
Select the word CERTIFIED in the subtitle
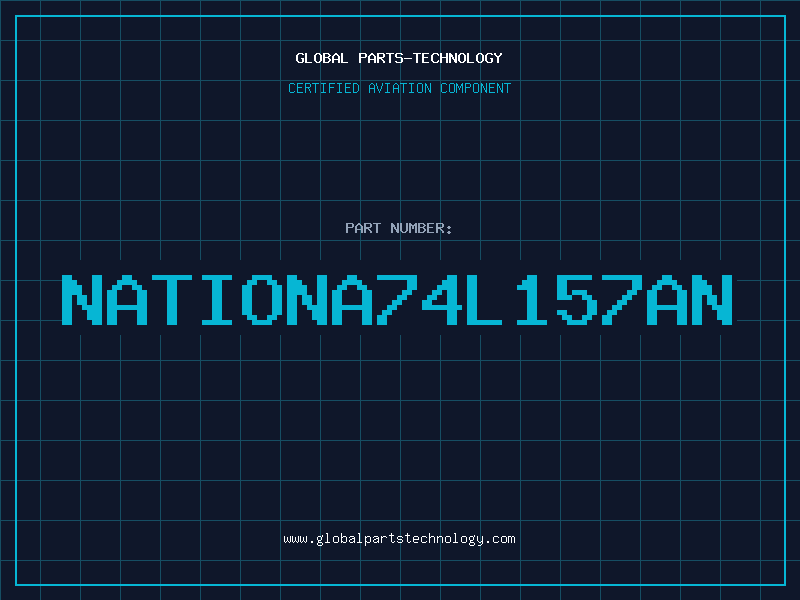coord(324,88)
